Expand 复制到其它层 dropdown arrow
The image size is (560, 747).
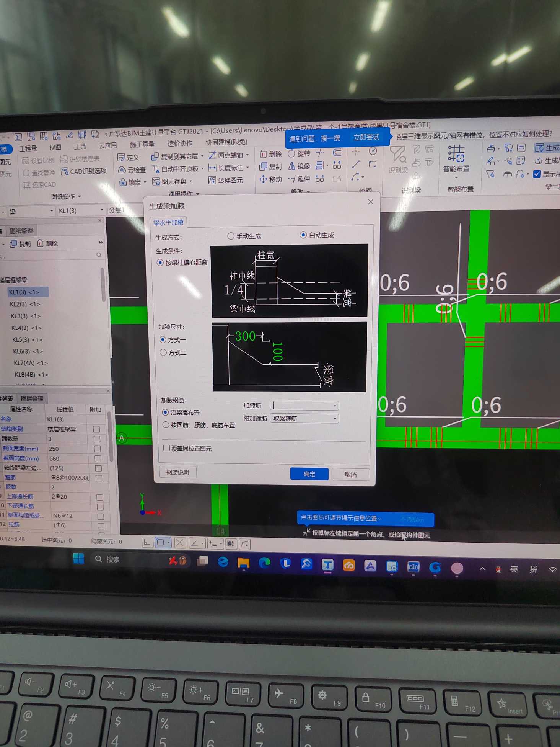point(202,156)
